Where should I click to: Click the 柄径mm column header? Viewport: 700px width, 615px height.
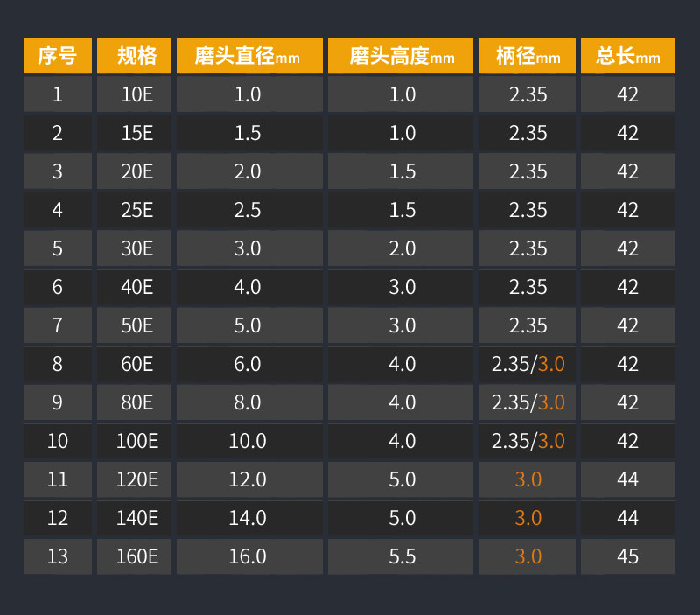point(528,57)
